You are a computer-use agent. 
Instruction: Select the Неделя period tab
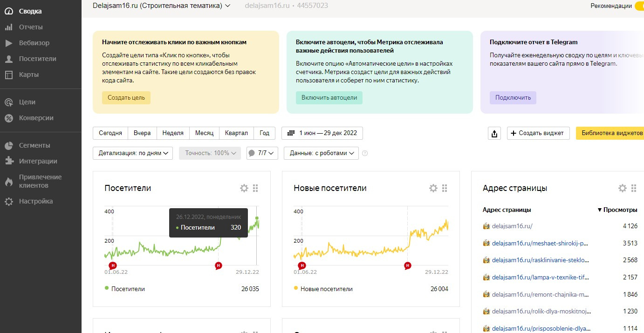[173, 133]
